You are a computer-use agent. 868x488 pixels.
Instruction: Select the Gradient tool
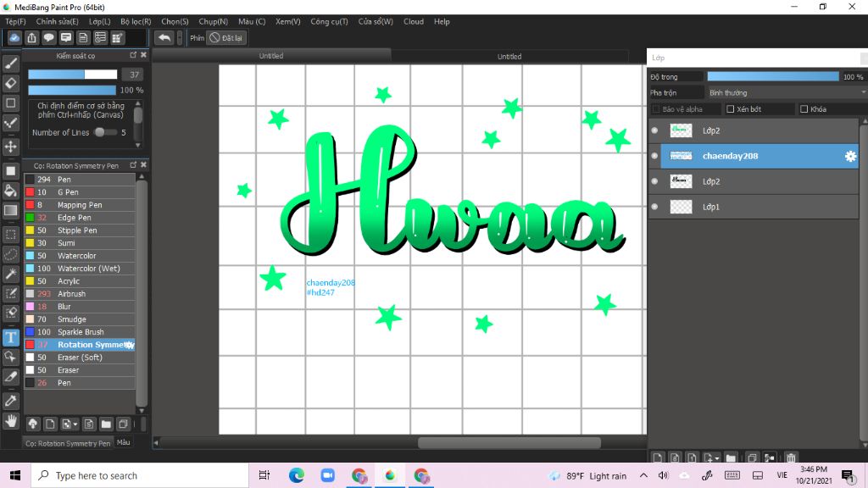tap(10, 210)
